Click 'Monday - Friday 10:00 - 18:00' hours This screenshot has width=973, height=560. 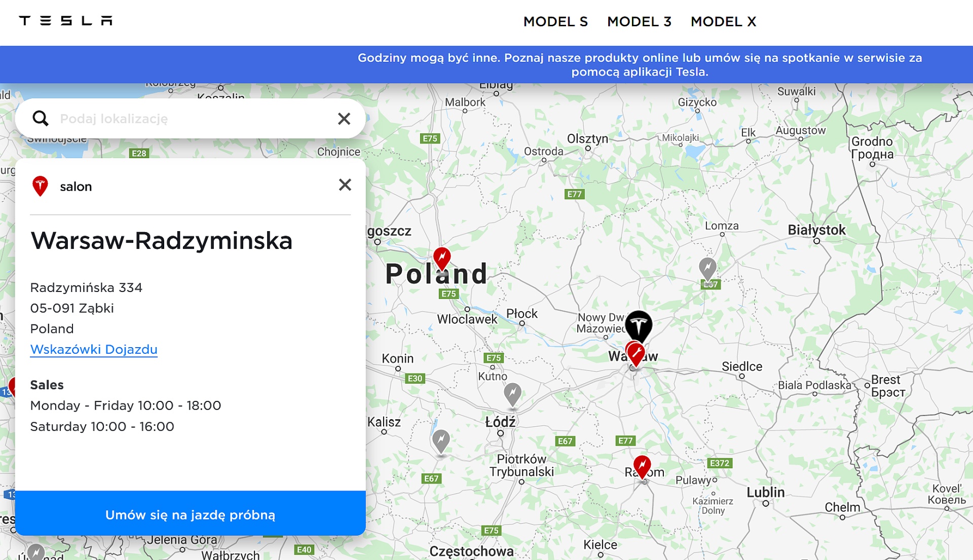point(126,405)
